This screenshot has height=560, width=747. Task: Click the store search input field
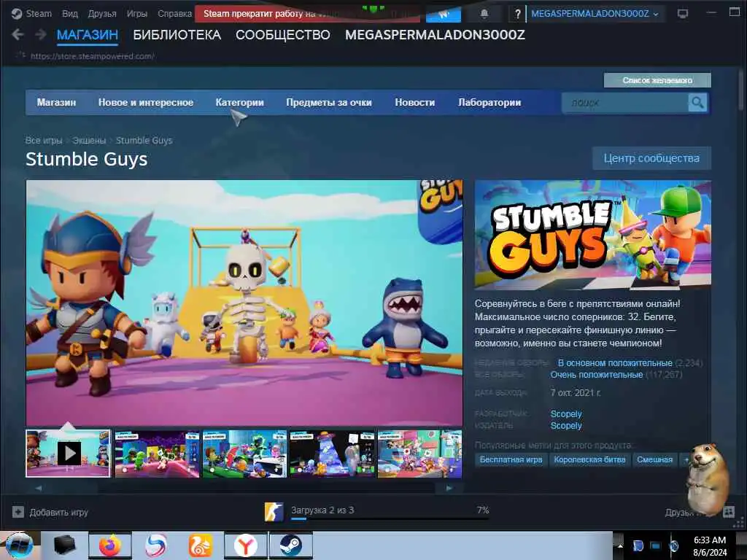pyautogui.click(x=624, y=103)
